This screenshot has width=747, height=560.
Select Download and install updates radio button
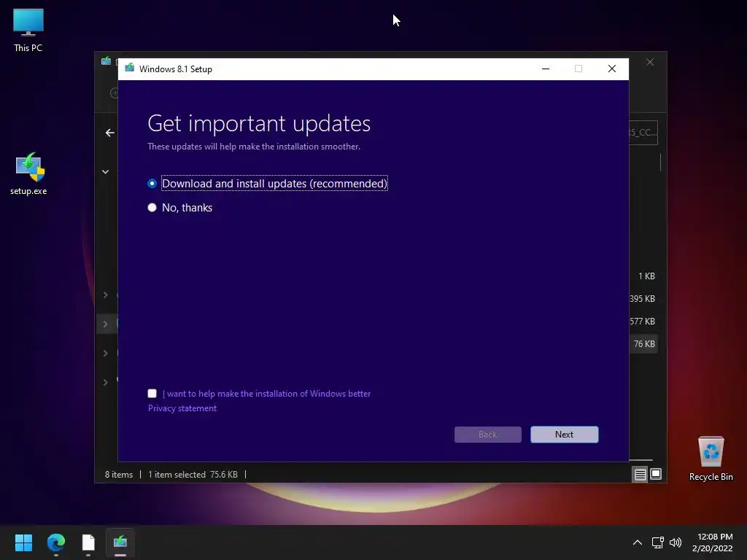[x=152, y=183]
